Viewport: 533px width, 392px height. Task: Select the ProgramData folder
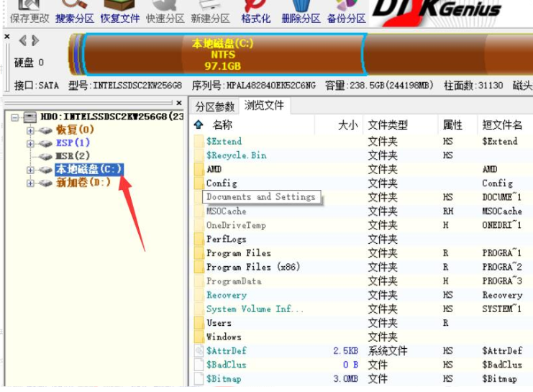coord(234,281)
